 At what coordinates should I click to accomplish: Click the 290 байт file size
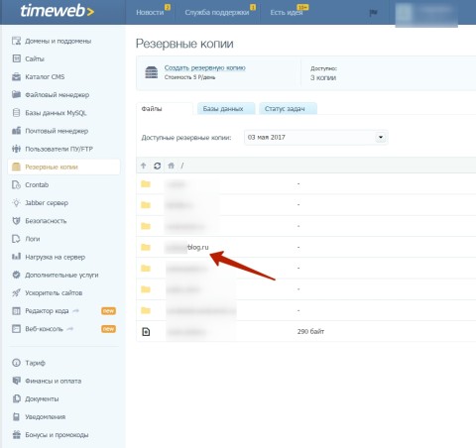pyautogui.click(x=310, y=331)
